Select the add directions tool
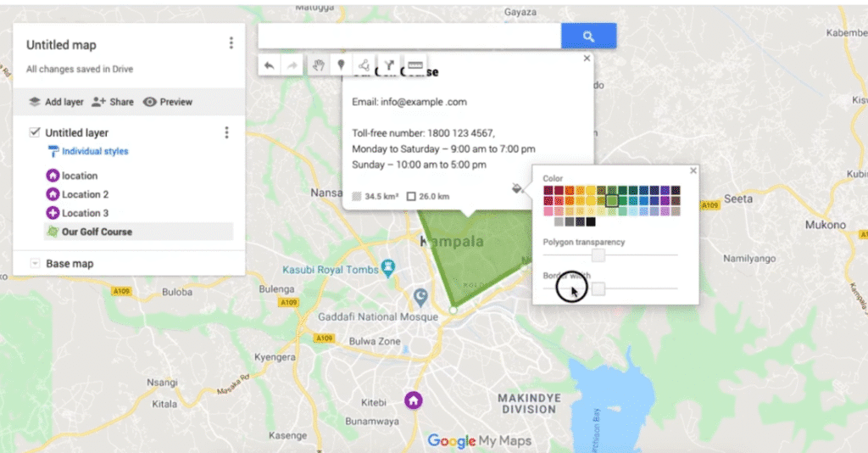Image resolution: width=868 pixels, height=453 pixels. (389, 65)
